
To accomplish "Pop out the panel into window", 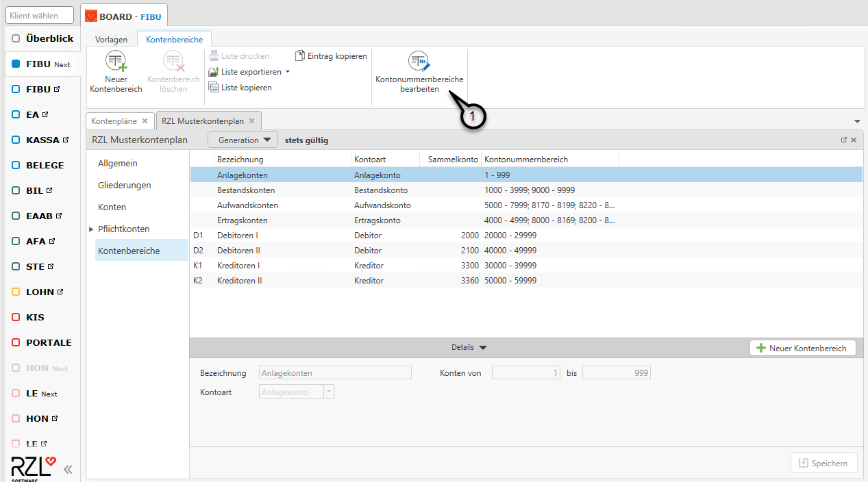I will click(843, 140).
